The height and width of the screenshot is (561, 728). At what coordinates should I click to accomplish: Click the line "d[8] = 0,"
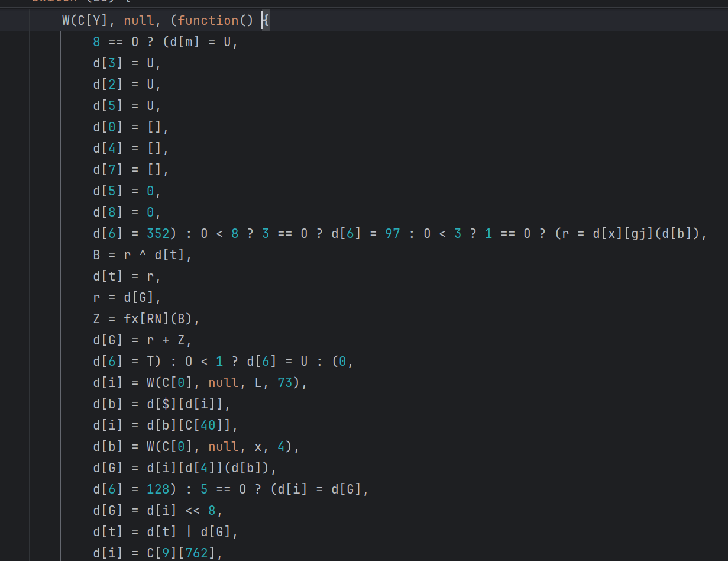pos(127,212)
